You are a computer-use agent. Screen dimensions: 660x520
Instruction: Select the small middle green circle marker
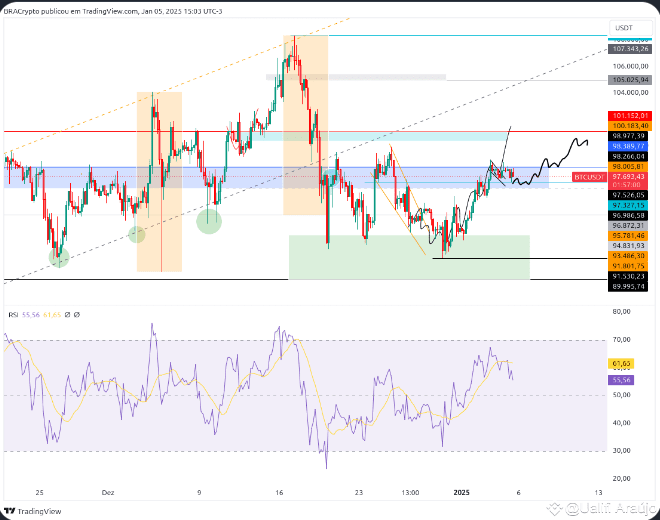pos(137,234)
